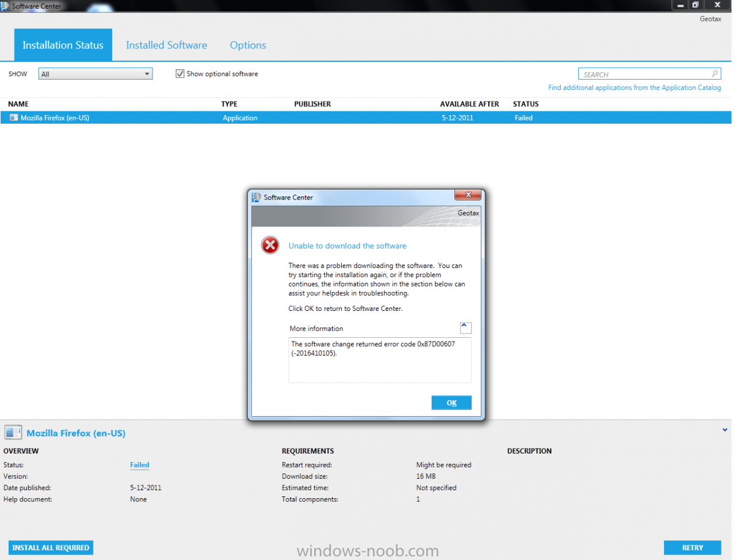Open the Options tab
Screen dimensions: 735x560
pyautogui.click(x=248, y=45)
